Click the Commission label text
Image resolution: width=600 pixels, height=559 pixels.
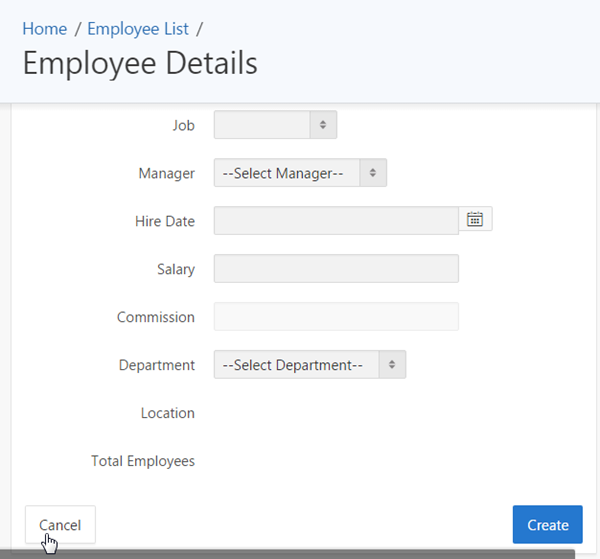[156, 317]
